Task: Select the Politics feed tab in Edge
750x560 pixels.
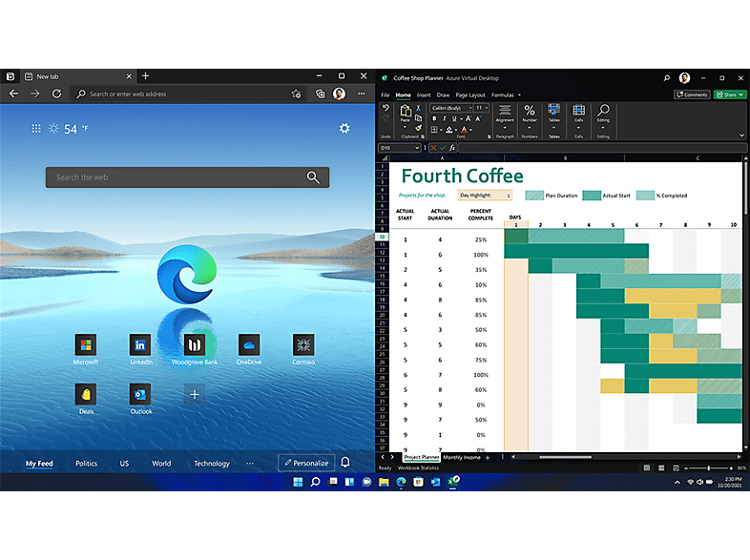Action: coord(86,463)
